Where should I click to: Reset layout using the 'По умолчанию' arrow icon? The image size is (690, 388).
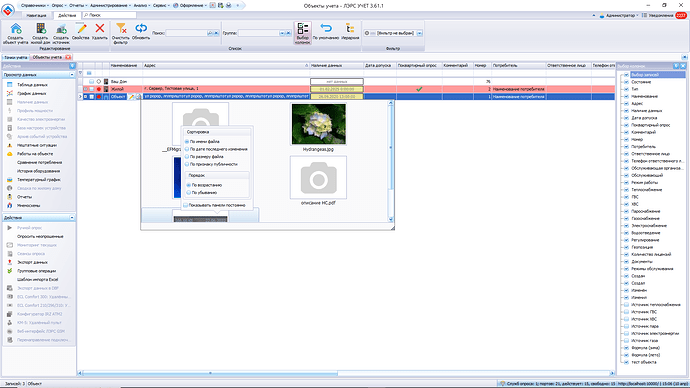point(326,29)
